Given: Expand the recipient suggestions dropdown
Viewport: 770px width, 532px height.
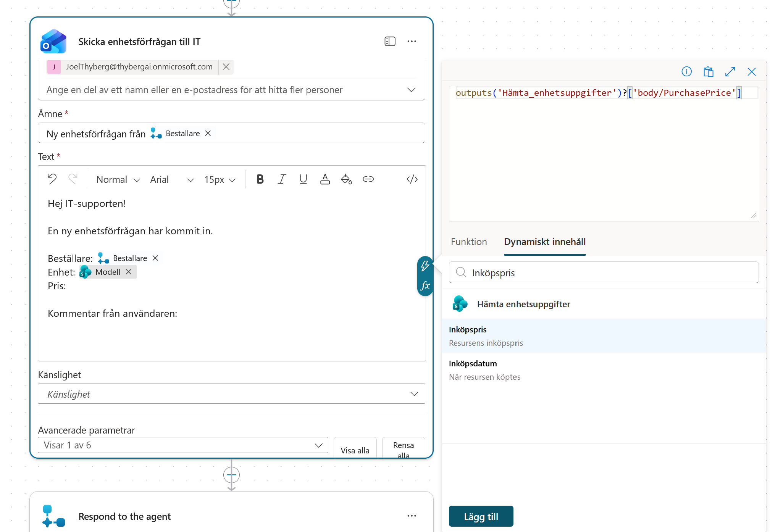Looking at the screenshot, I should point(411,90).
